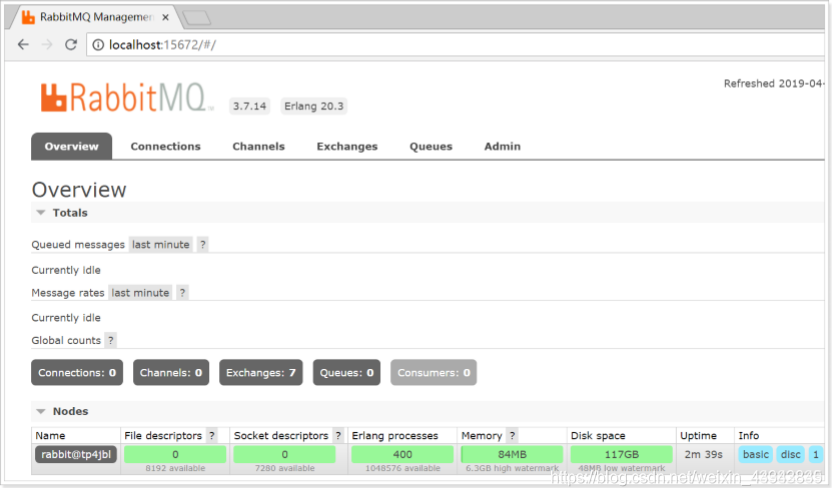Image resolution: width=832 pixels, height=496 pixels.
Task: Click the Uptime value 2m 39s
Action: coord(703,454)
